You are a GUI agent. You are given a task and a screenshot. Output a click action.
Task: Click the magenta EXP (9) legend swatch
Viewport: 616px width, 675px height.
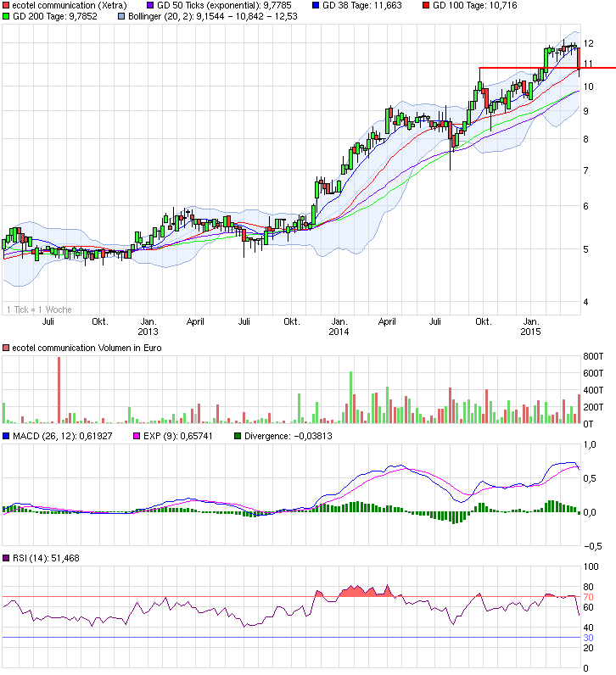[137, 436]
